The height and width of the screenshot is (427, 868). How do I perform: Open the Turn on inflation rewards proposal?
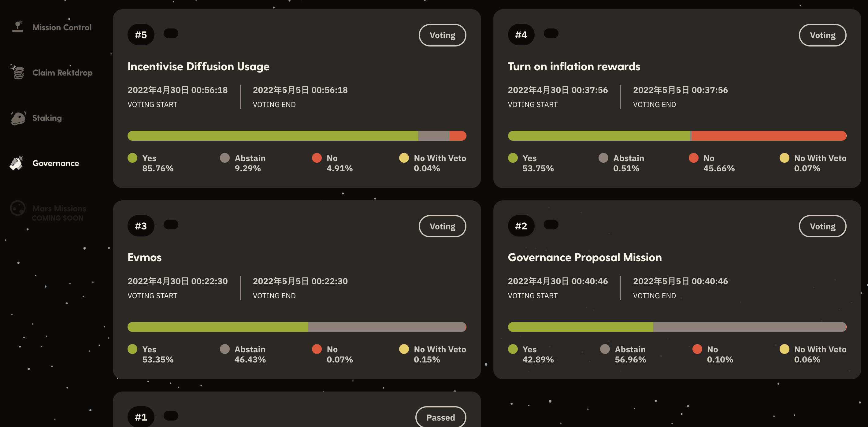click(574, 66)
